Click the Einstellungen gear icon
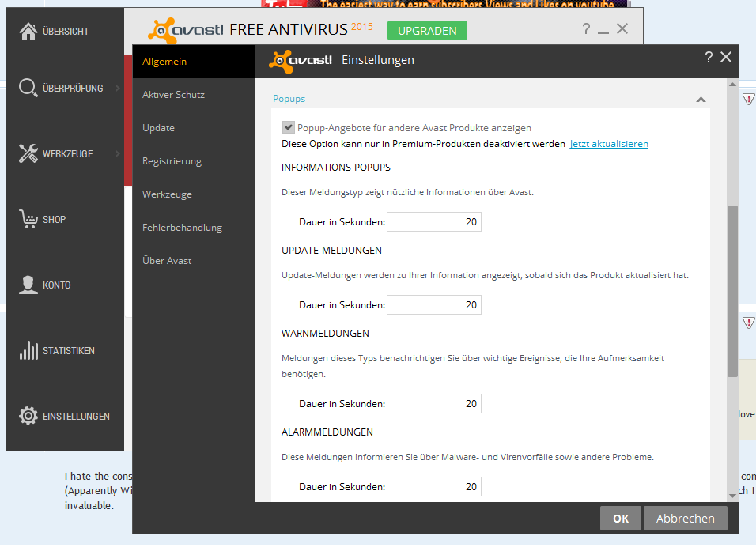The height and width of the screenshot is (551, 756). coord(28,416)
